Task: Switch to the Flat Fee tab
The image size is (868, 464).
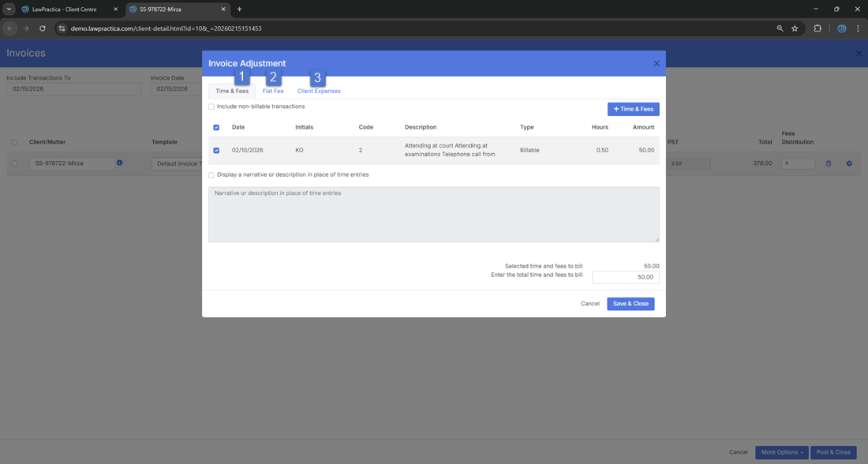Action: pos(273,92)
